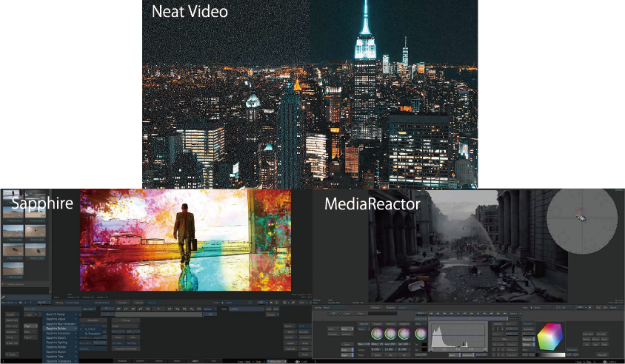Click the Preview button in MediaReactor
Screen dimensions: 625x364
pos(375,308)
